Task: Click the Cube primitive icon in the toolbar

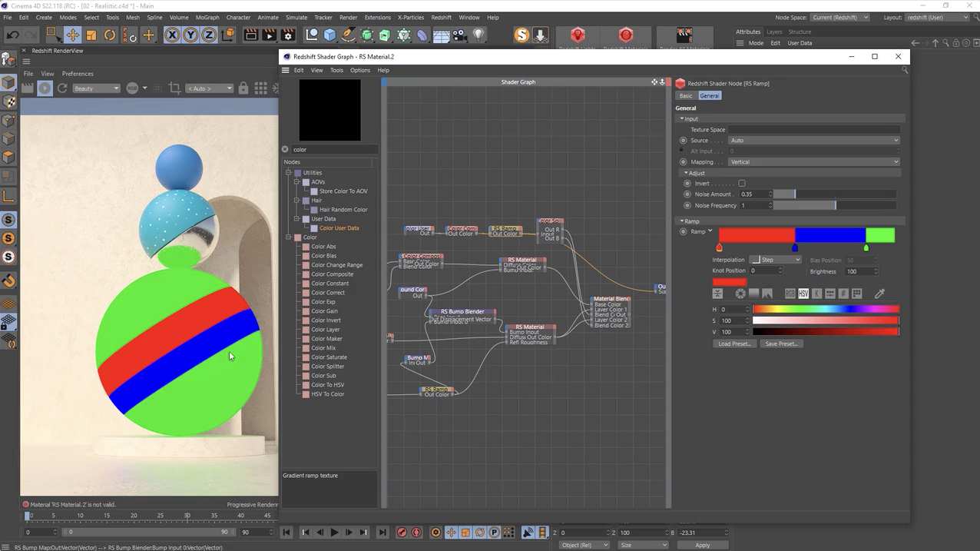Action: [330, 35]
